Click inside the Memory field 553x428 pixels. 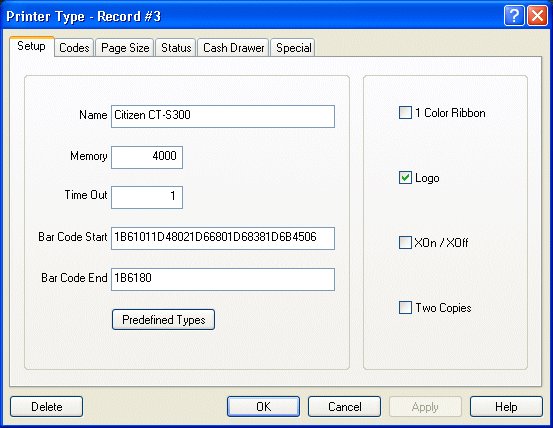click(x=147, y=157)
